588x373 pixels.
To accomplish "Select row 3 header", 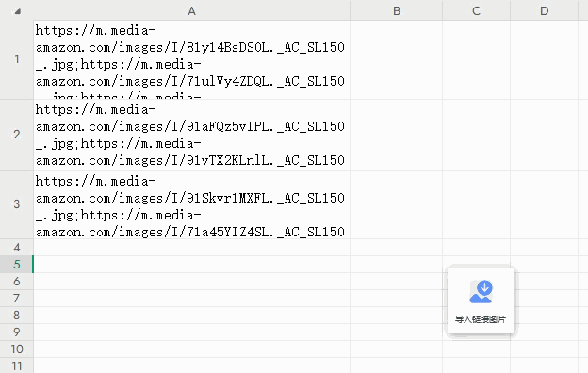I will pos(17,204).
